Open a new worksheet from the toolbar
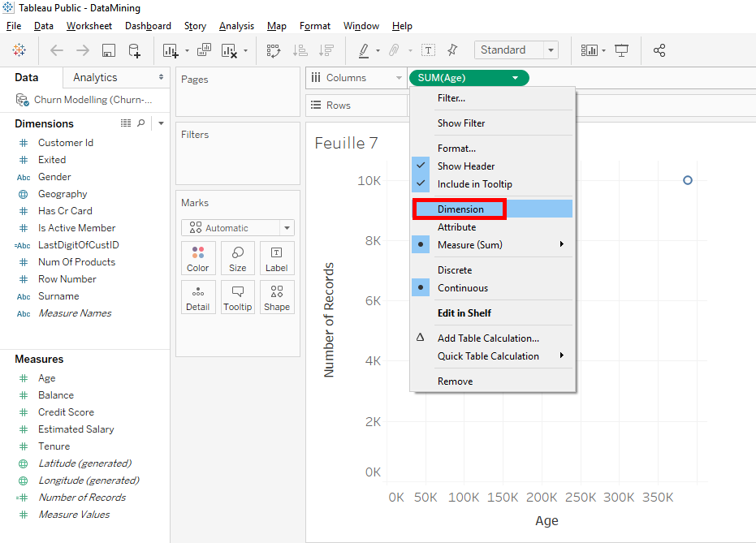The width and height of the screenshot is (756, 543). click(x=169, y=50)
